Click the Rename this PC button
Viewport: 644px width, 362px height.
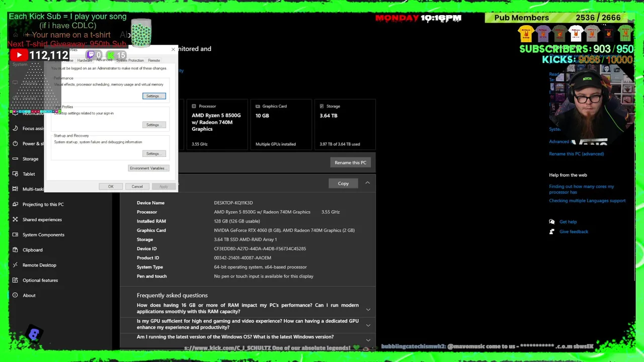(x=351, y=162)
